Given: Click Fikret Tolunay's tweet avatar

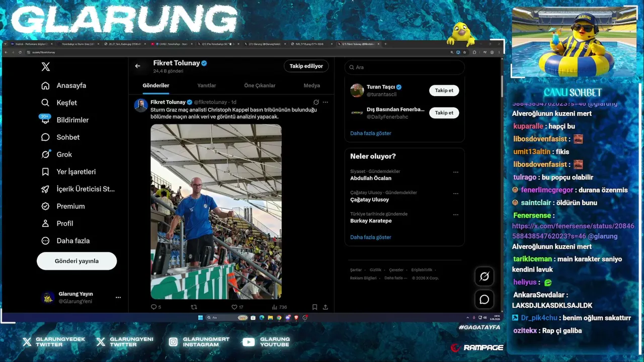Looking at the screenshot, I should [141, 105].
